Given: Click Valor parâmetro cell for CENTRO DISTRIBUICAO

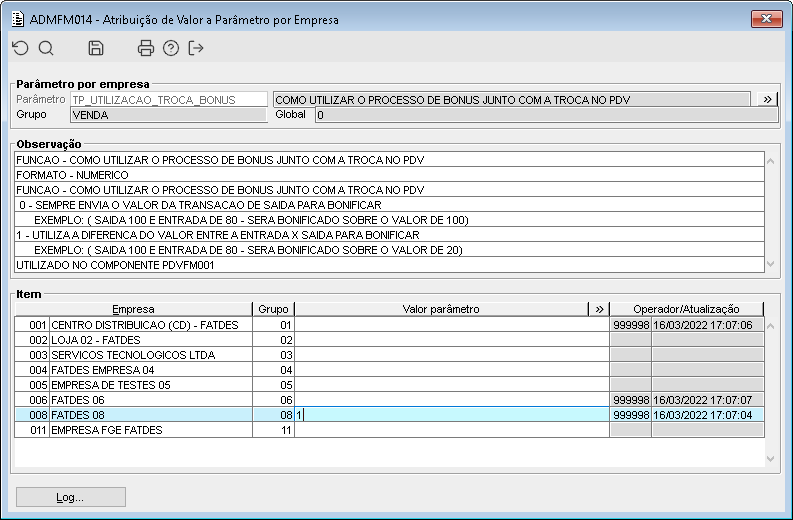Looking at the screenshot, I should click(x=452, y=325).
